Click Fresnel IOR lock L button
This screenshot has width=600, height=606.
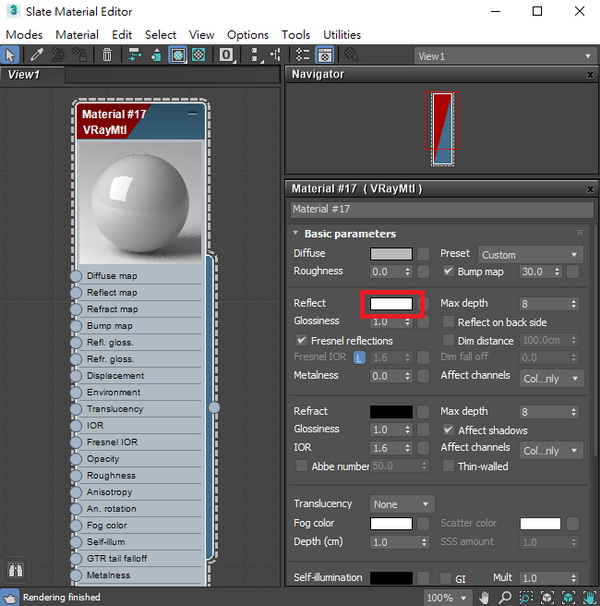pyautogui.click(x=359, y=358)
